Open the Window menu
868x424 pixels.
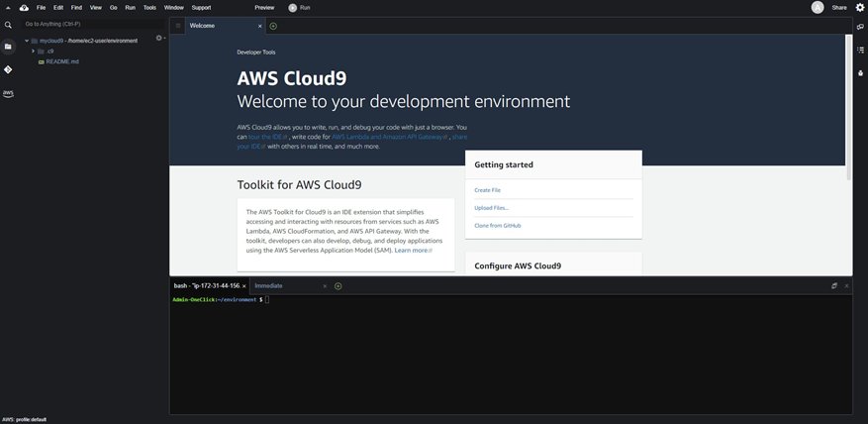(174, 8)
